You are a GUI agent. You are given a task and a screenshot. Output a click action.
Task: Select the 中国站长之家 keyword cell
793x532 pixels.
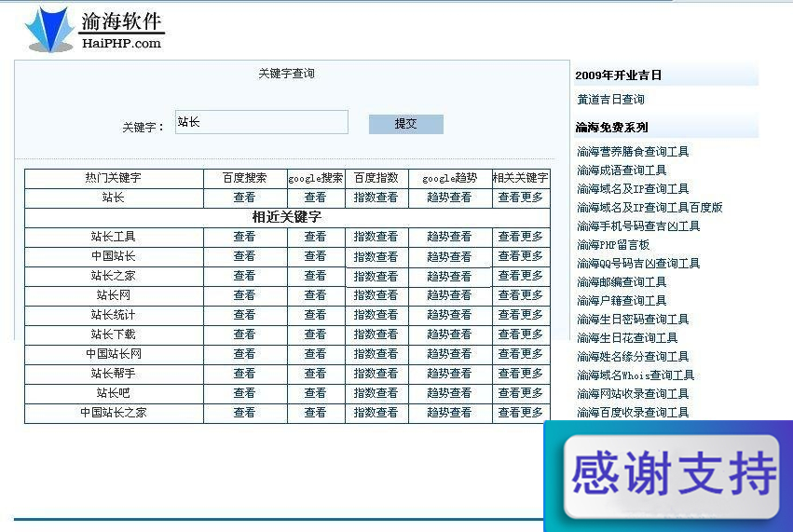pos(114,413)
